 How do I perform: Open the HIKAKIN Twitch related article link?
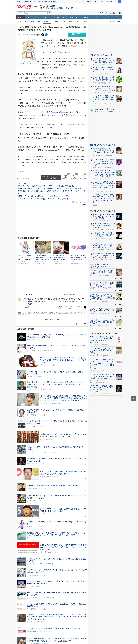tap(47, 186)
